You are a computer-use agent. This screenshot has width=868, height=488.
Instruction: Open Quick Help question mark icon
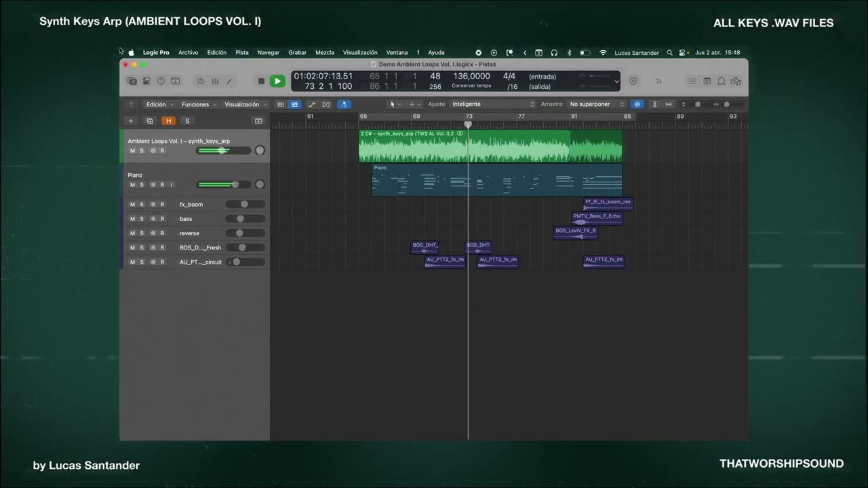[x=161, y=81]
